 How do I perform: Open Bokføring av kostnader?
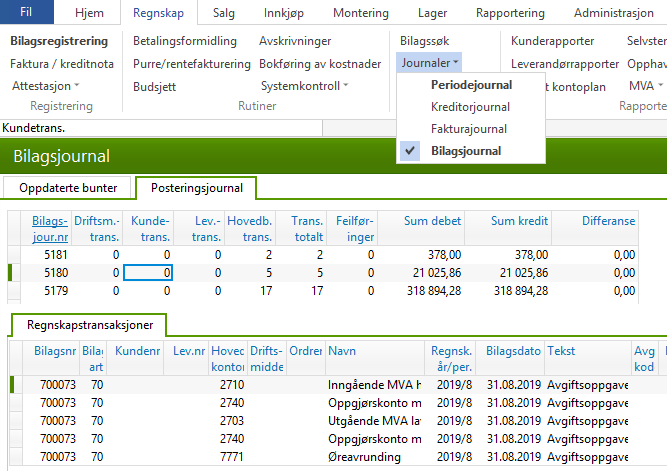pyautogui.click(x=320, y=64)
